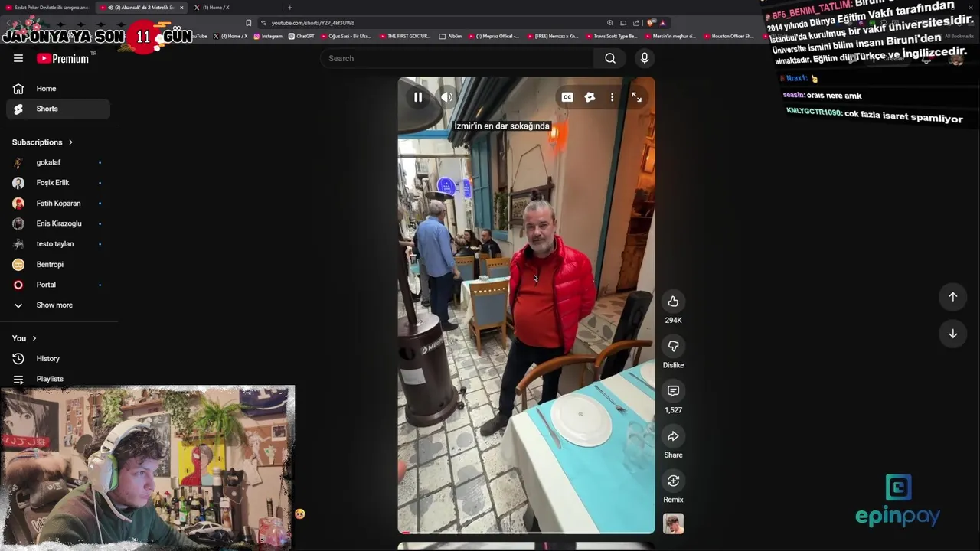Image resolution: width=980 pixels, height=551 pixels.
Task: Pause the playing Short
Action: [x=418, y=97]
